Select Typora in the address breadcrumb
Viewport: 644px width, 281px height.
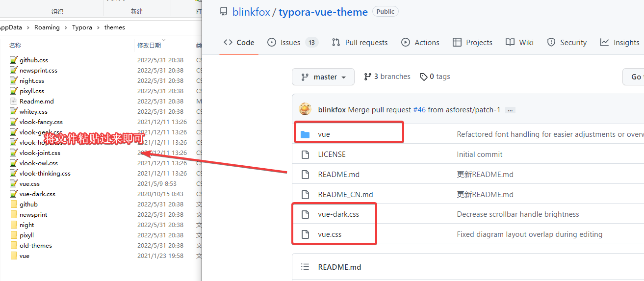coord(82,27)
